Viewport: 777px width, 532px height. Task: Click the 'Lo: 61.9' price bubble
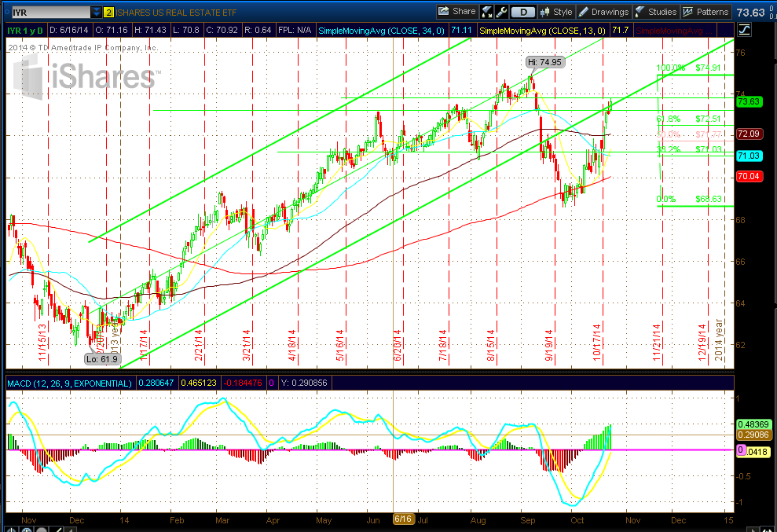click(102, 359)
